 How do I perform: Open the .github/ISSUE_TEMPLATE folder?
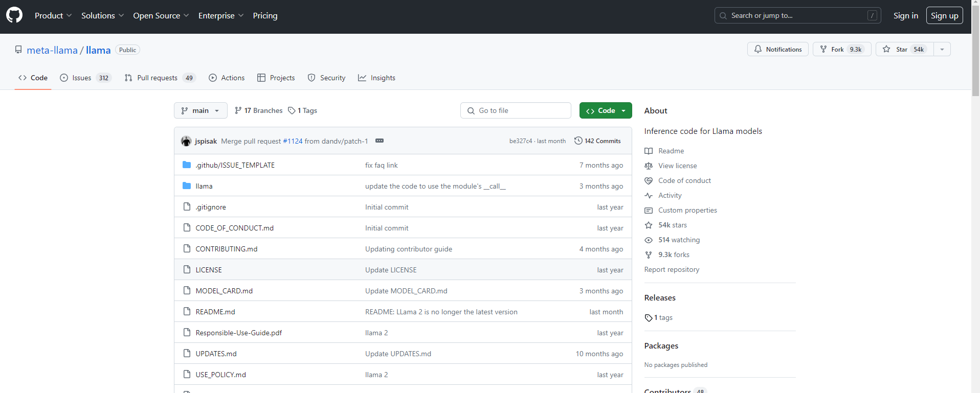point(235,165)
